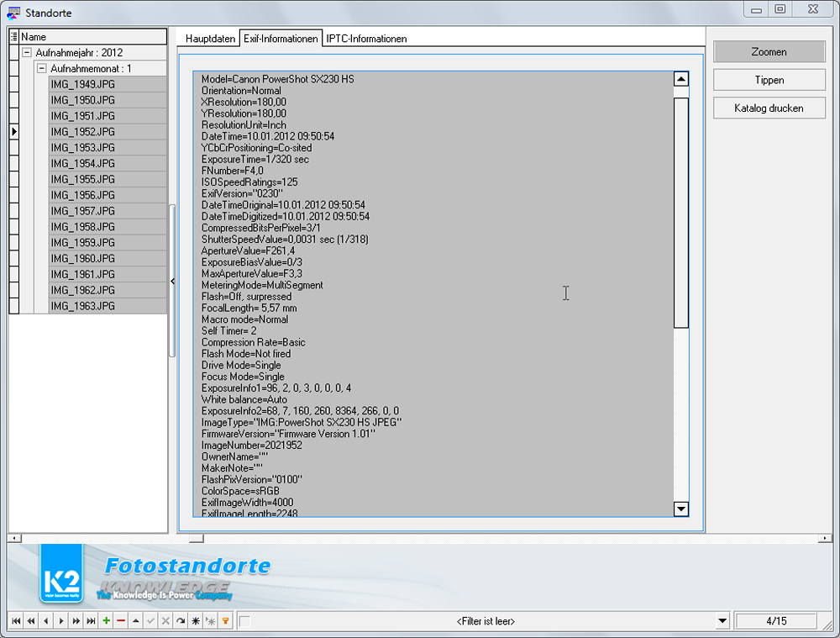This screenshot has height=638, width=840.
Task: Collapse the Aufnahmejahr : 2012 group
Action: coord(27,53)
